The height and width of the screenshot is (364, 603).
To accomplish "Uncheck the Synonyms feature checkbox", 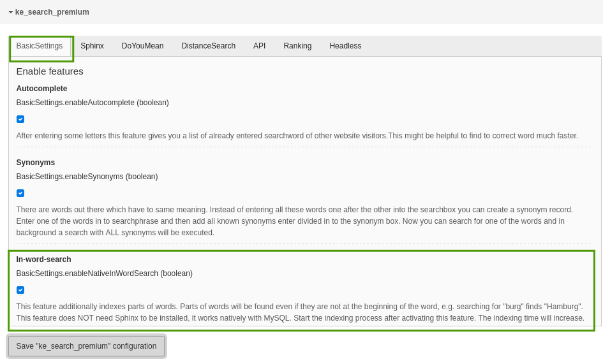I will tap(20, 193).
